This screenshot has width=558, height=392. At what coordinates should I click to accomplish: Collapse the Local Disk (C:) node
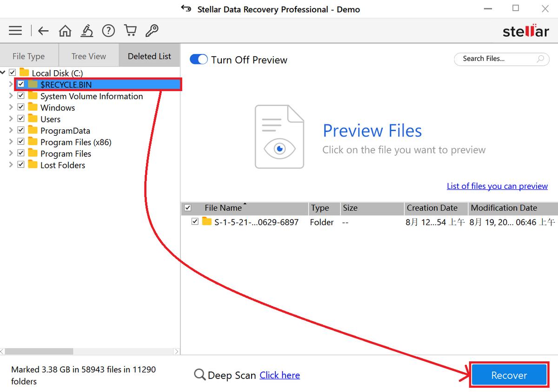(4, 73)
